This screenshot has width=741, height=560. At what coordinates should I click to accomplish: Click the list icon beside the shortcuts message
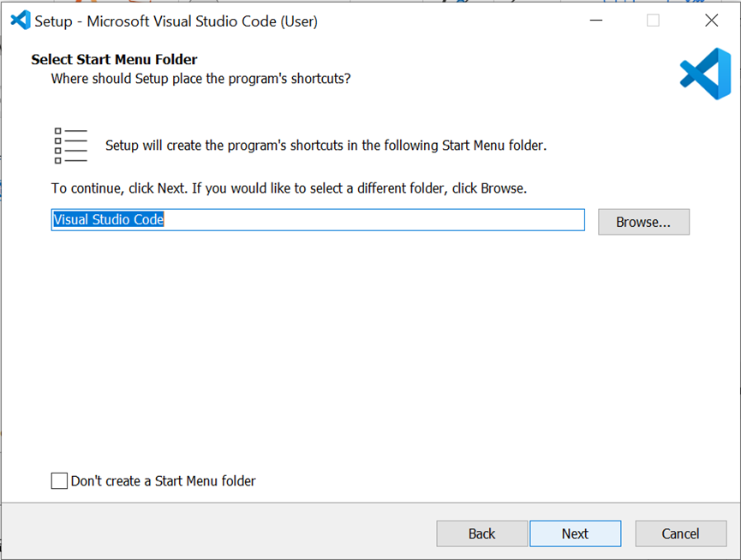click(71, 146)
